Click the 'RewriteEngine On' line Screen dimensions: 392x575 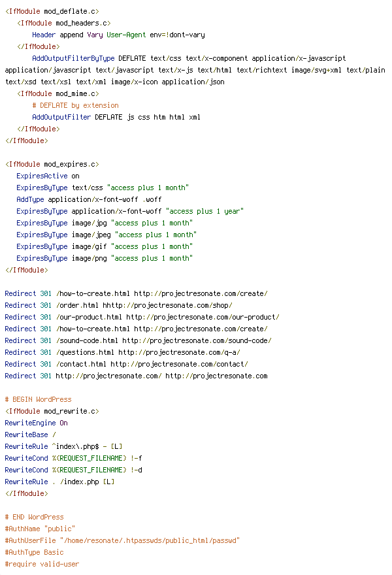[37, 423]
